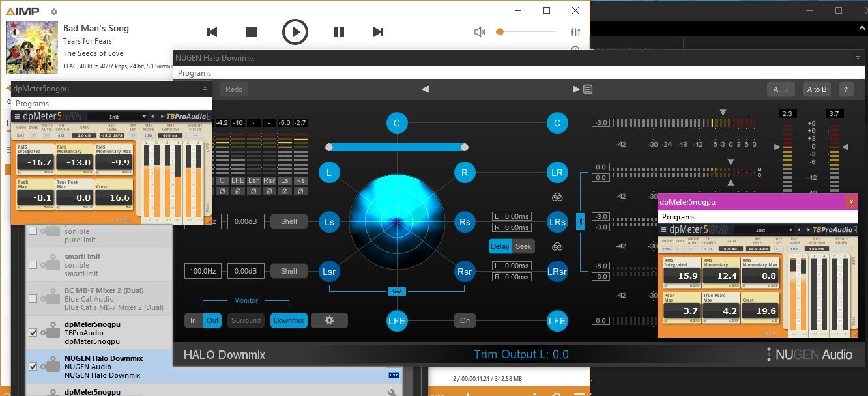Click the LRs output node
Screen dimensions: 868x396
[x=557, y=222]
